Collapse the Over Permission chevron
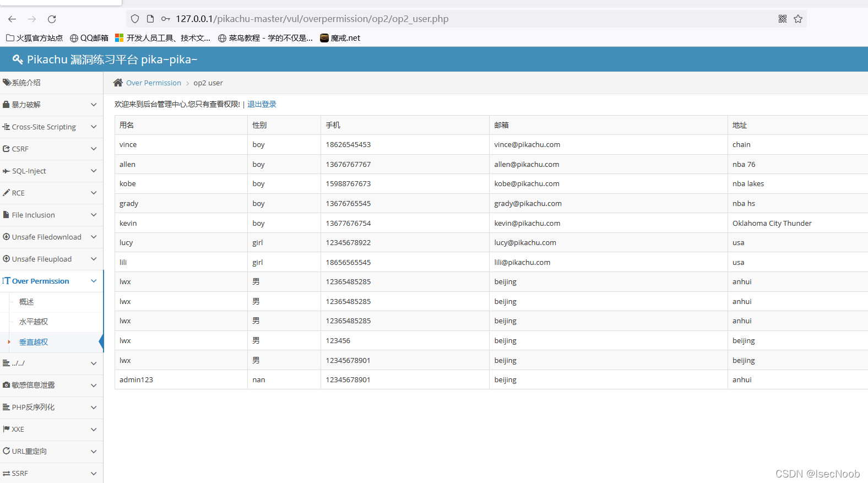This screenshot has height=483, width=868. tap(94, 281)
